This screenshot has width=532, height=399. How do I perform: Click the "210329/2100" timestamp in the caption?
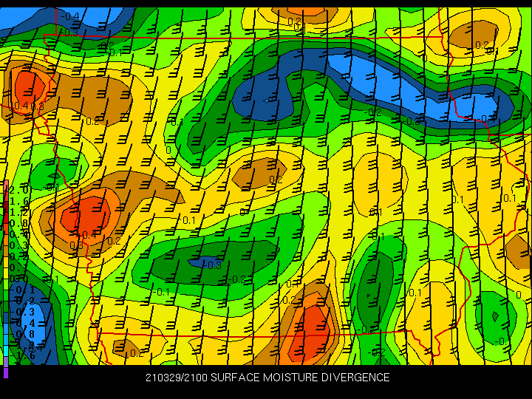pos(177,378)
